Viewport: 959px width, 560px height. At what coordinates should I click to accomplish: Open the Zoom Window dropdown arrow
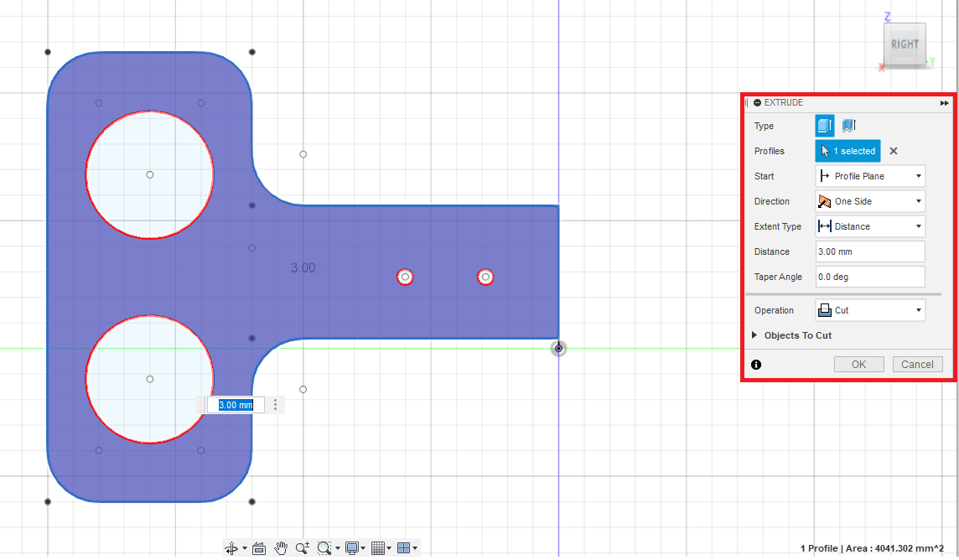338,548
